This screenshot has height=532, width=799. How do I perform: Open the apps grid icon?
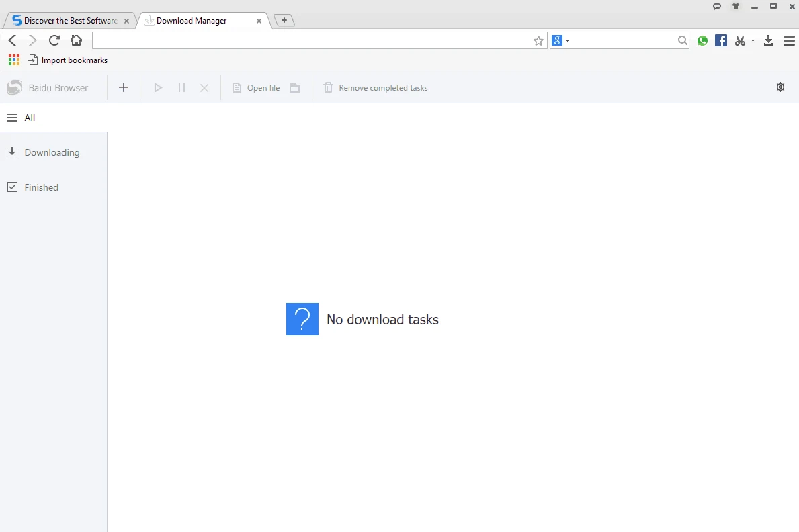[x=14, y=60]
